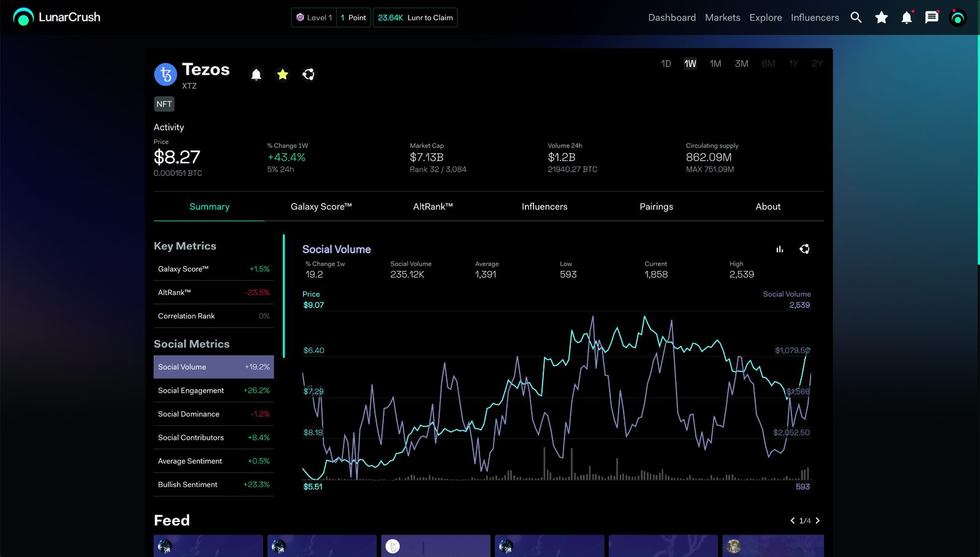Viewport: 980px width, 557px height.
Task: Switch timeframe to 1M
Action: pos(715,64)
